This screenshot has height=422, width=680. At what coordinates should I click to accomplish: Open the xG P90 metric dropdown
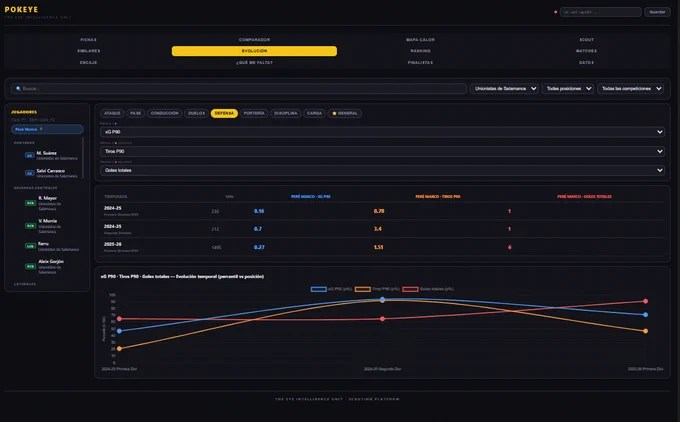[382, 132]
